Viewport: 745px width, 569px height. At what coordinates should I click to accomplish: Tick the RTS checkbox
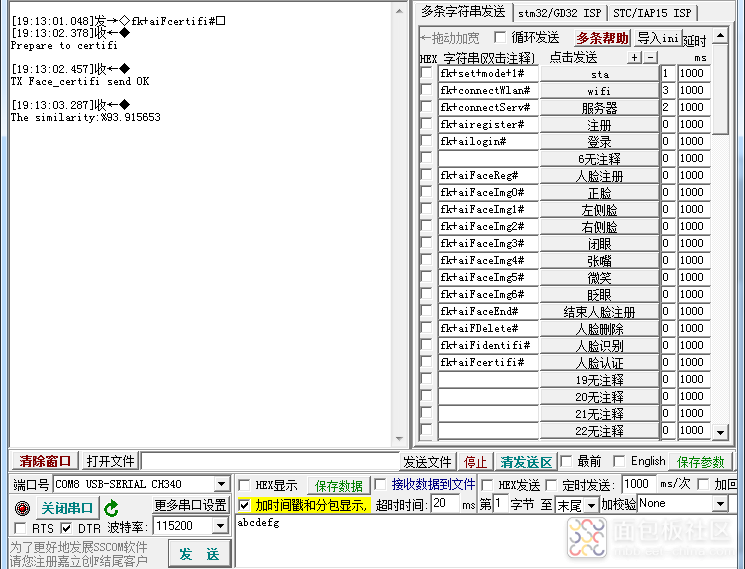coord(20,528)
